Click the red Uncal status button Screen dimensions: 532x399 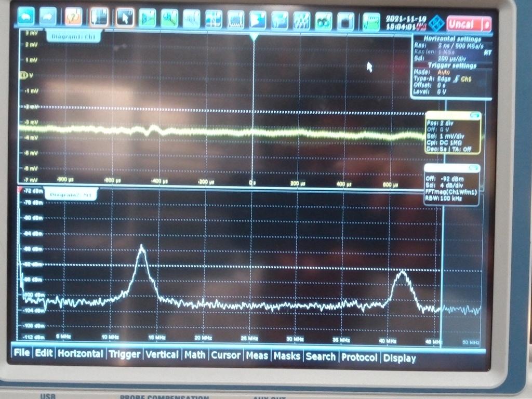pos(469,24)
